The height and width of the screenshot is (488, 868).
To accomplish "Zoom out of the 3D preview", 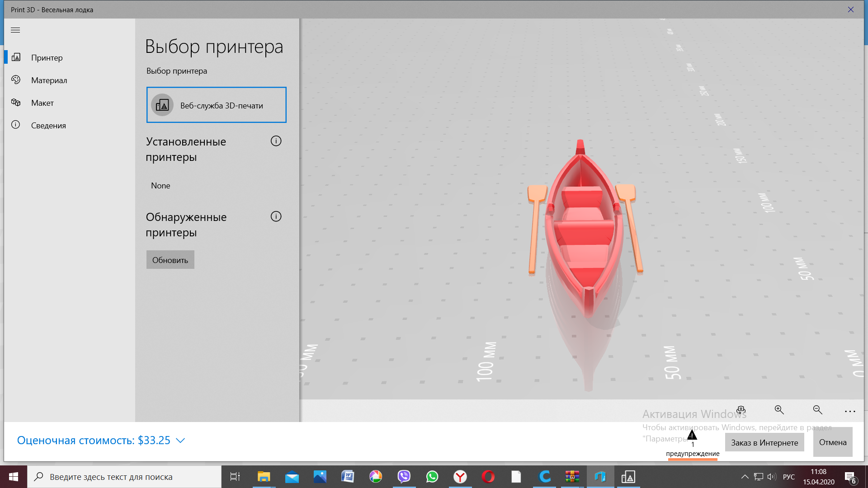I will pyautogui.click(x=817, y=410).
